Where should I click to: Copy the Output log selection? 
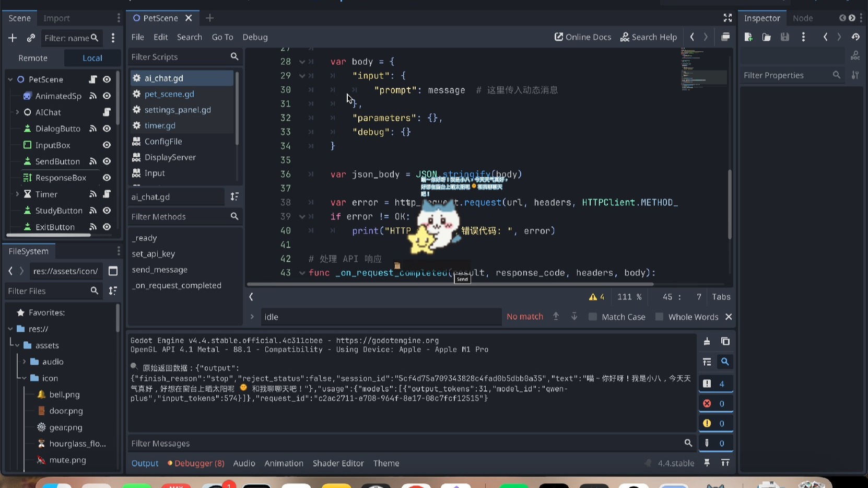(725, 341)
